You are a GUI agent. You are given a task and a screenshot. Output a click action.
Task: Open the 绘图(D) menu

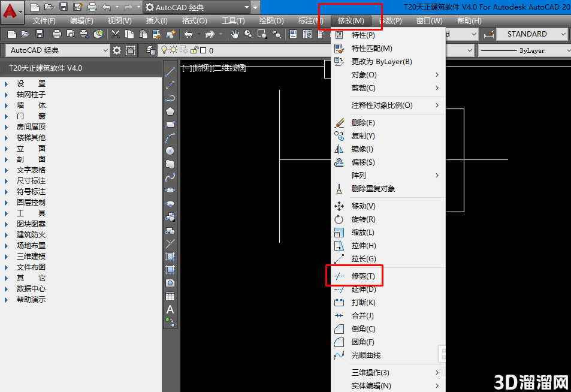(x=271, y=21)
